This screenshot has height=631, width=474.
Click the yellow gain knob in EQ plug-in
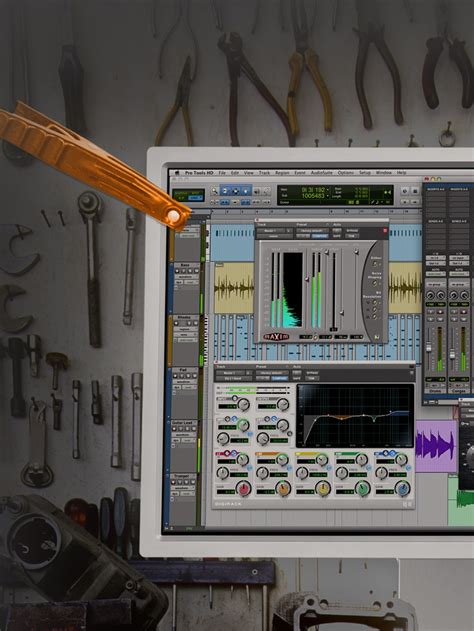(x=322, y=488)
